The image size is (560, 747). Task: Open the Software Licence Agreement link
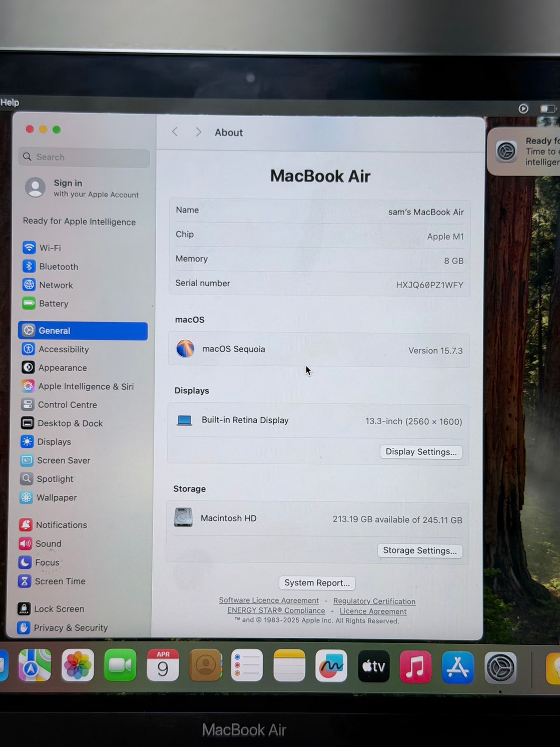click(x=269, y=600)
